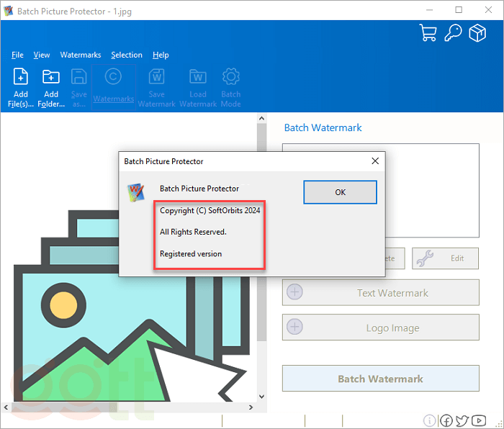Open the Facebook page icon

446,420
